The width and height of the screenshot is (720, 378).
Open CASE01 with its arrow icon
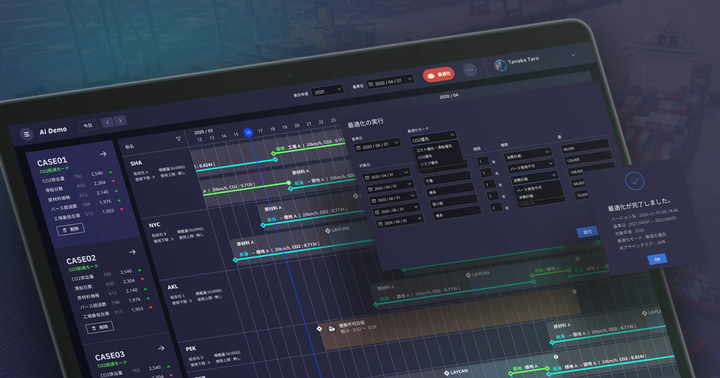(103, 154)
